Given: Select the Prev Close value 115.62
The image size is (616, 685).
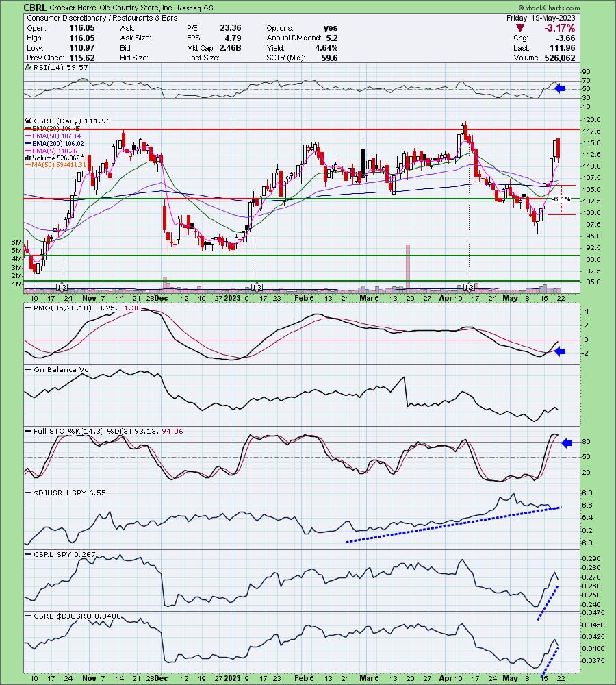Looking at the screenshot, I should [81, 58].
